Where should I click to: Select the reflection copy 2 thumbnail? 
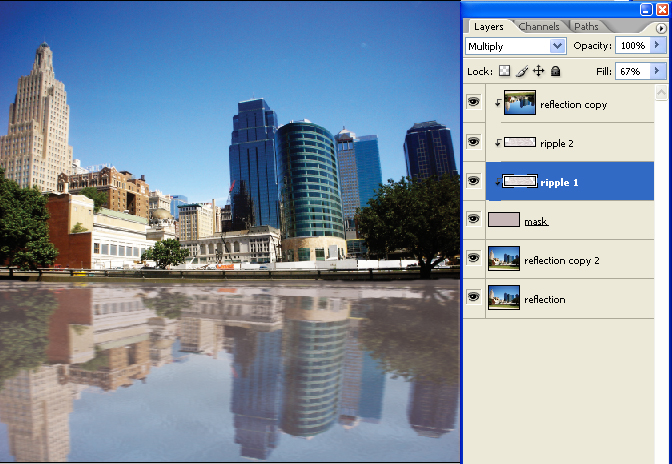(x=504, y=258)
